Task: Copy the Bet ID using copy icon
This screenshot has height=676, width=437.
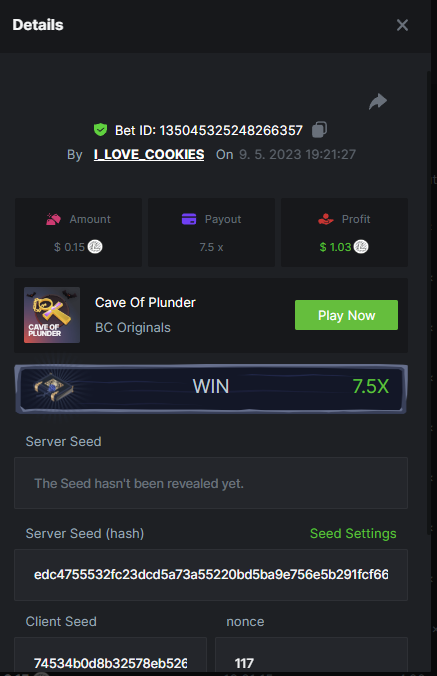Action: click(319, 130)
